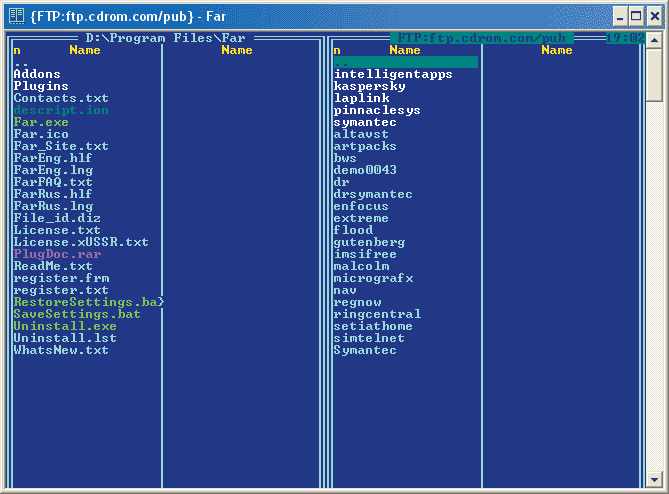Select the Addons folder in left panel
669x494 pixels.
click(37, 74)
